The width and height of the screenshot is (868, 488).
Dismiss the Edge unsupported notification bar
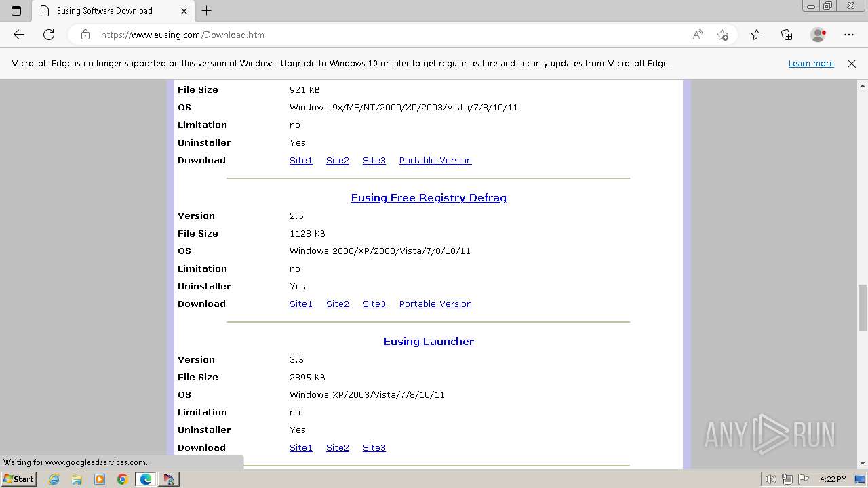[852, 64]
